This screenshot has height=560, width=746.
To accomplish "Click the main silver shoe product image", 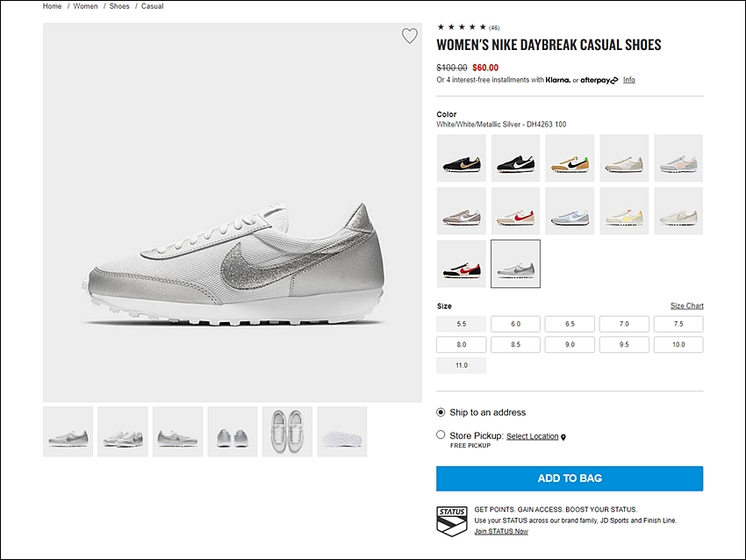I will tap(233, 212).
